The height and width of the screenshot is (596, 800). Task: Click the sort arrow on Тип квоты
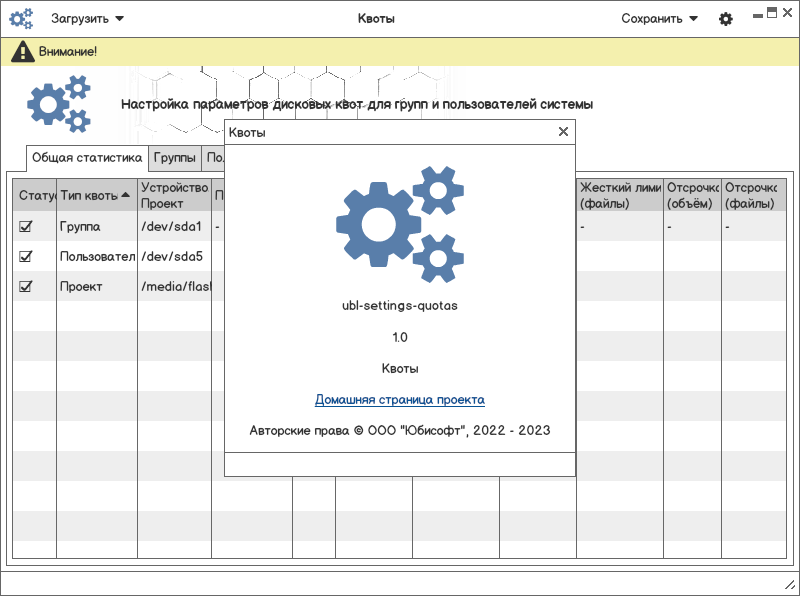pos(126,195)
